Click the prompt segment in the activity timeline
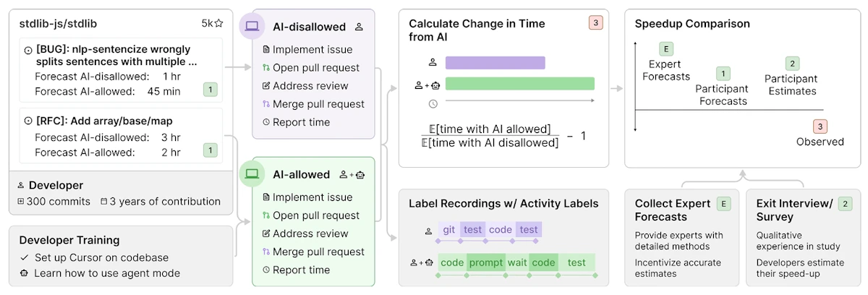 [x=485, y=262]
